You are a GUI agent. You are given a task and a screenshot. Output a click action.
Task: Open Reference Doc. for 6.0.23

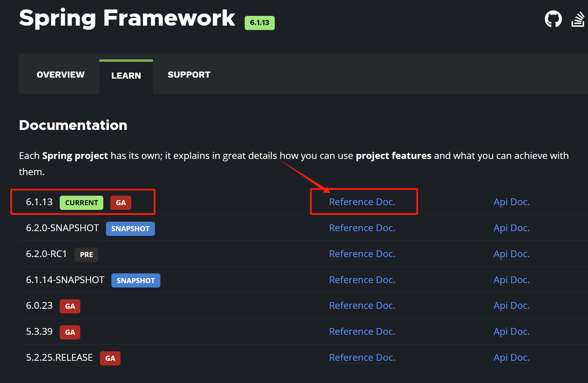point(362,305)
